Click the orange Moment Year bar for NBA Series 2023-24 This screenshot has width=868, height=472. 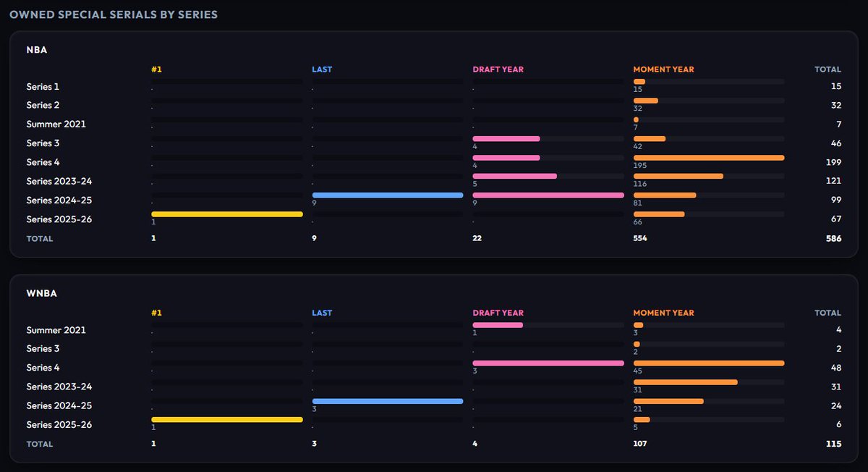[x=678, y=176]
